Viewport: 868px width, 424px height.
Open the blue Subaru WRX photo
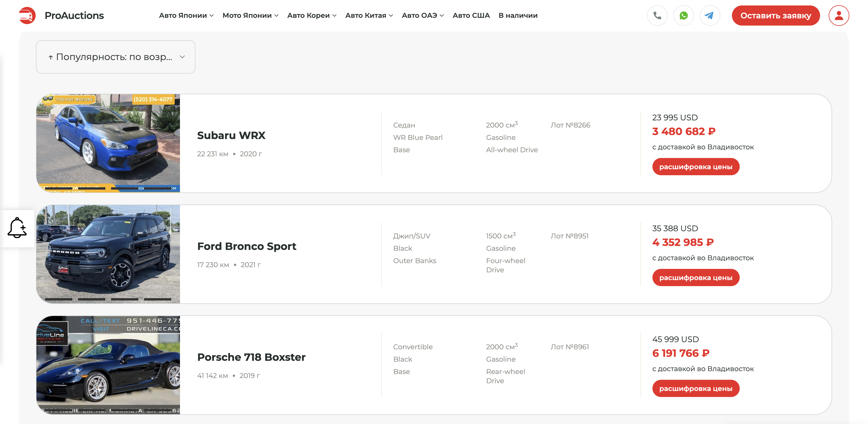tap(108, 143)
